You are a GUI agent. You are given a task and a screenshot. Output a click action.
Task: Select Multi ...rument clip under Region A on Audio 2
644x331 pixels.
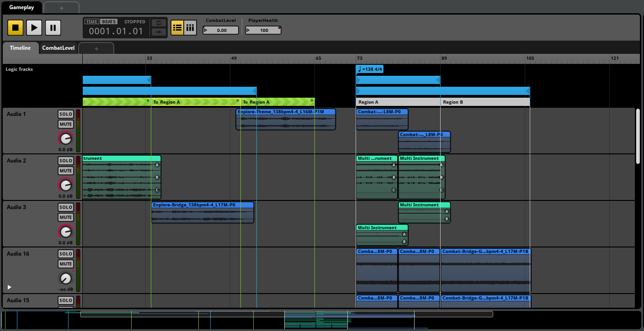pyautogui.click(x=377, y=177)
